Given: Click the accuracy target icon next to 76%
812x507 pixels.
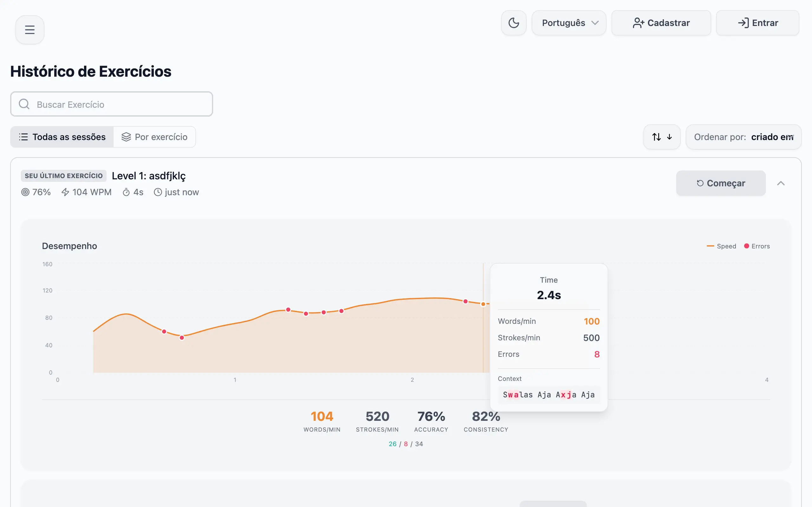Looking at the screenshot, I should point(25,192).
